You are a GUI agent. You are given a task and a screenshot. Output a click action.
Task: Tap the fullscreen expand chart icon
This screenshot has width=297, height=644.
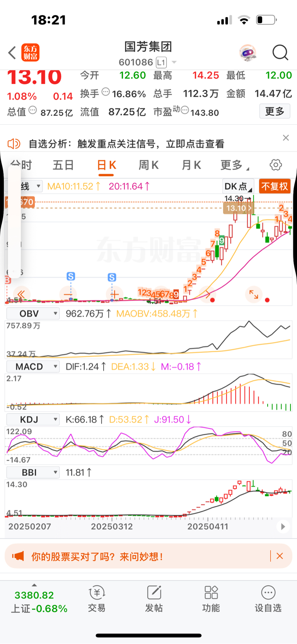click(254, 294)
